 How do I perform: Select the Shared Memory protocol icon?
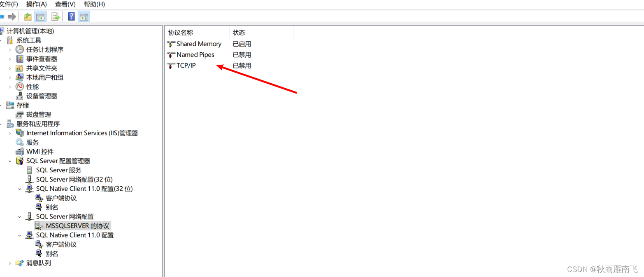tap(172, 44)
